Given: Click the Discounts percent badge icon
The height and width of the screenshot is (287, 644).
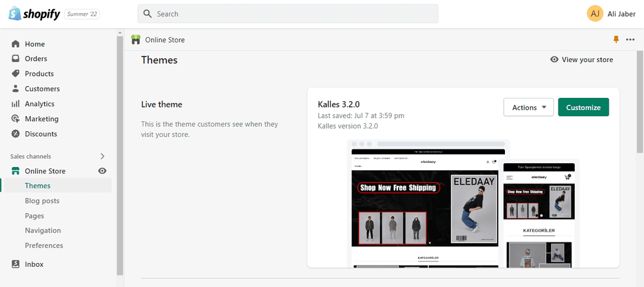Looking at the screenshot, I should (16, 134).
